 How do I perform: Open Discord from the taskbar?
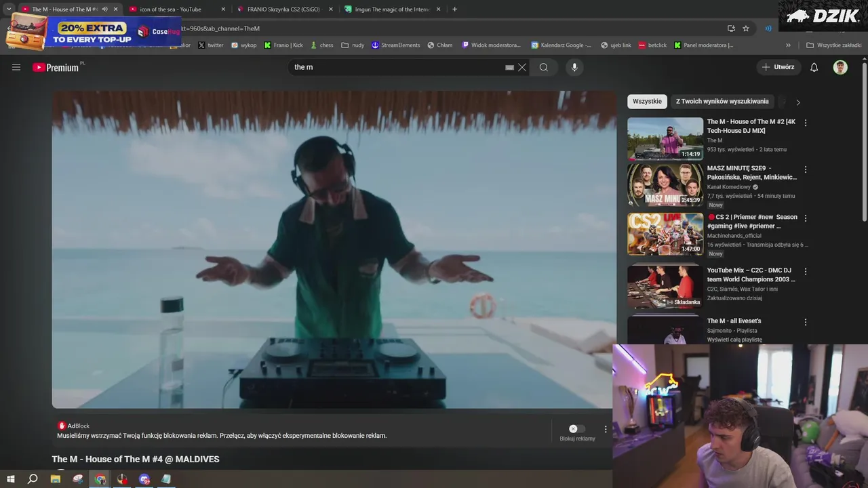click(x=144, y=479)
